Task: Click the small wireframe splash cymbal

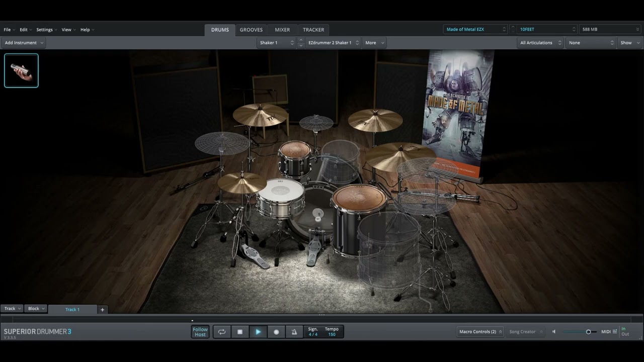Action: coord(316,123)
